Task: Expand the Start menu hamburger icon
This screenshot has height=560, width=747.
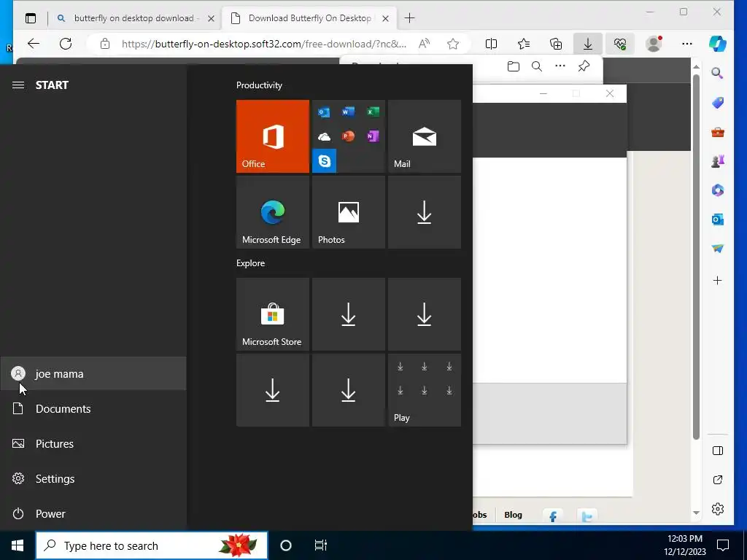Action: (x=18, y=85)
